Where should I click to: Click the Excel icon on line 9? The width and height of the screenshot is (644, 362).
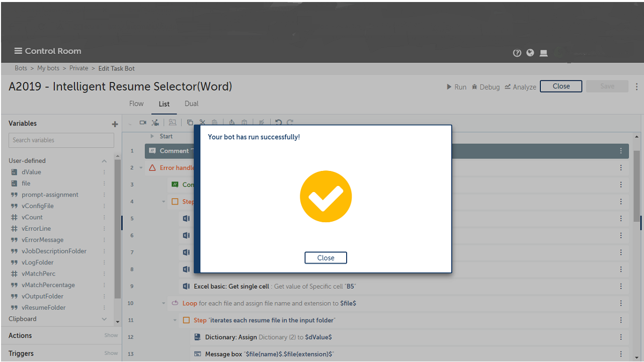pyautogui.click(x=186, y=286)
